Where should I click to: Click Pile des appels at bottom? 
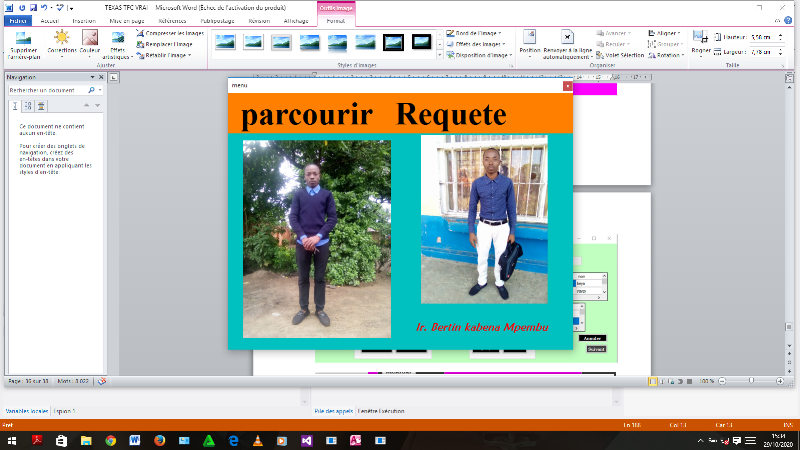pos(332,411)
